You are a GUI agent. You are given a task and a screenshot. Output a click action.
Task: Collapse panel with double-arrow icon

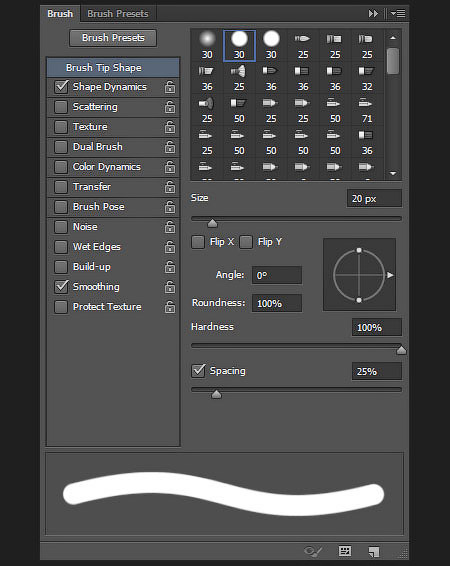[373, 14]
